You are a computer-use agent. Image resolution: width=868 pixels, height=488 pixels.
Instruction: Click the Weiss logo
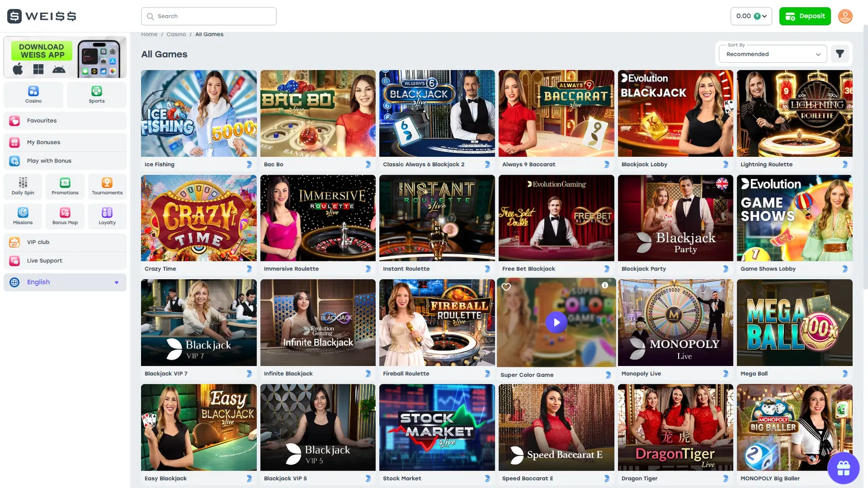coord(42,16)
